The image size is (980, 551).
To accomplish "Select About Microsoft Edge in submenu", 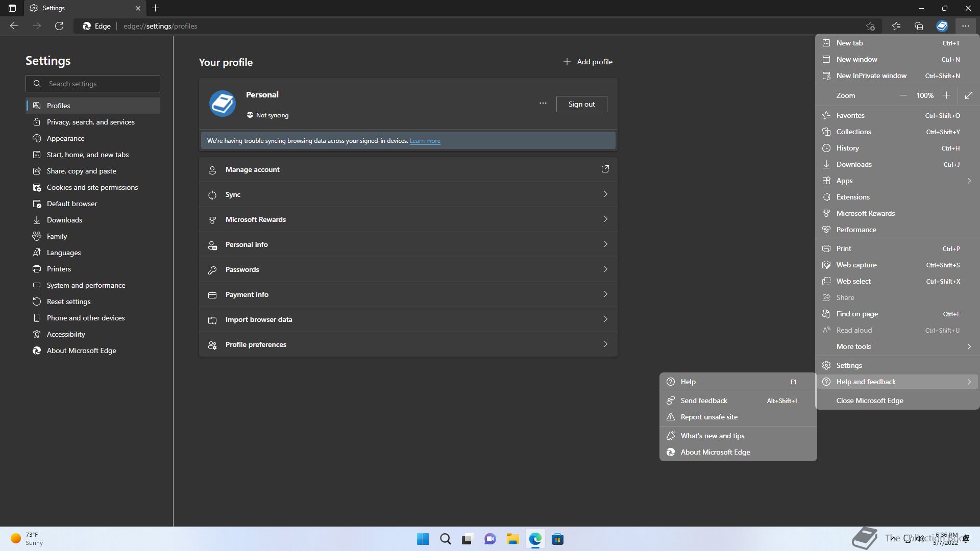I will pos(738,452).
